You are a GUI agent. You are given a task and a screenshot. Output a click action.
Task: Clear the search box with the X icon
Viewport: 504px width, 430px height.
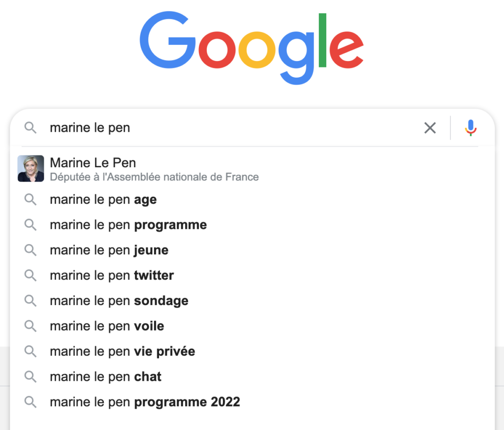coord(430,128)
